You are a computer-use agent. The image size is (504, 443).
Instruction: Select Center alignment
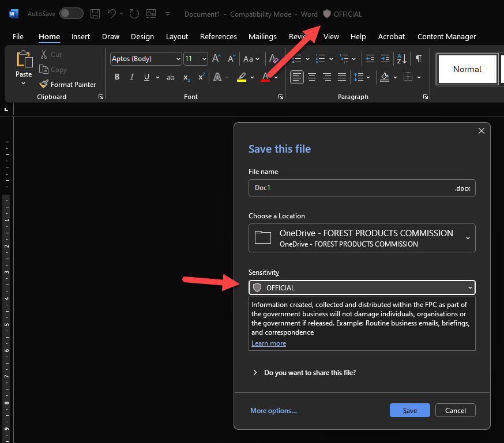[x=312, y=77]
